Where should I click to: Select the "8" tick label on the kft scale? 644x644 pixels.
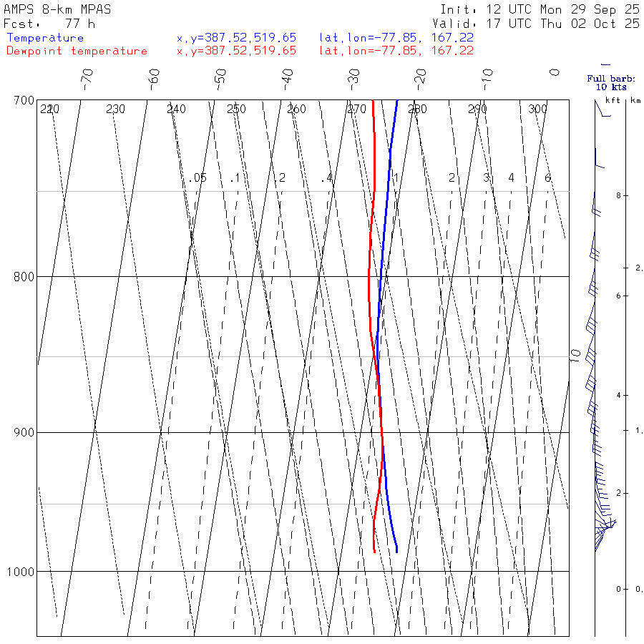[x=618, y=196]
